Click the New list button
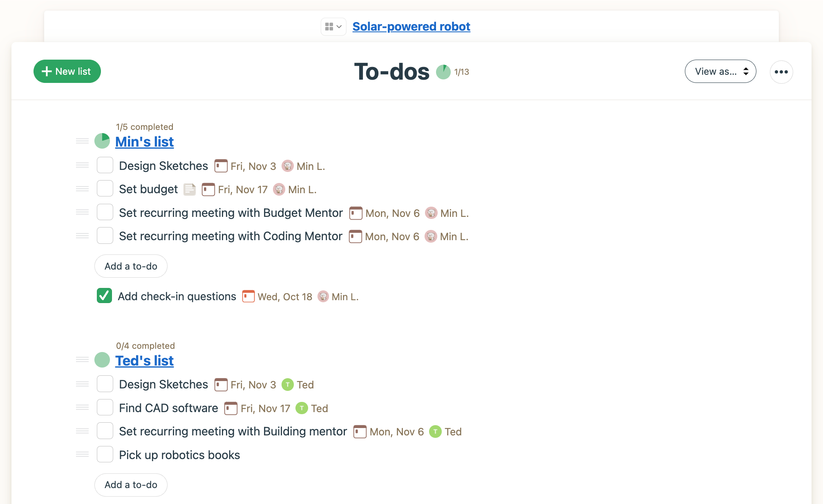Image resolution: width=823 pixels, height=504 pixels. [67, 71]
